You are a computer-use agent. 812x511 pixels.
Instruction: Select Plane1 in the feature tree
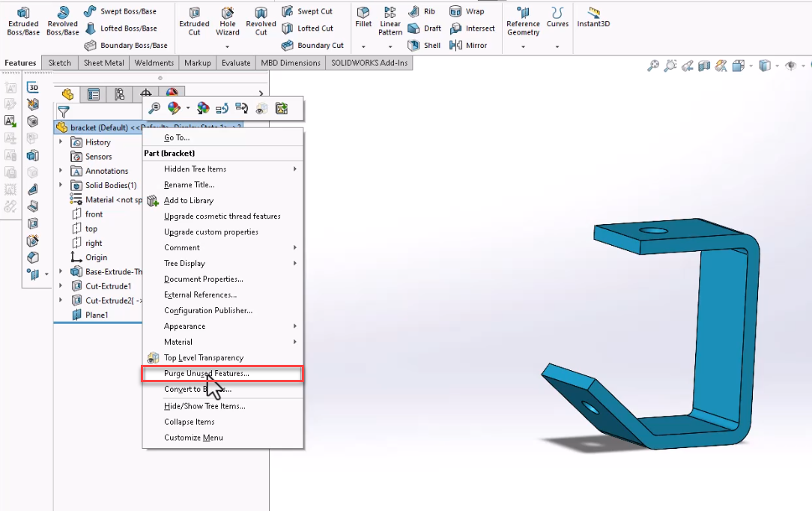[x=97, y=315]
